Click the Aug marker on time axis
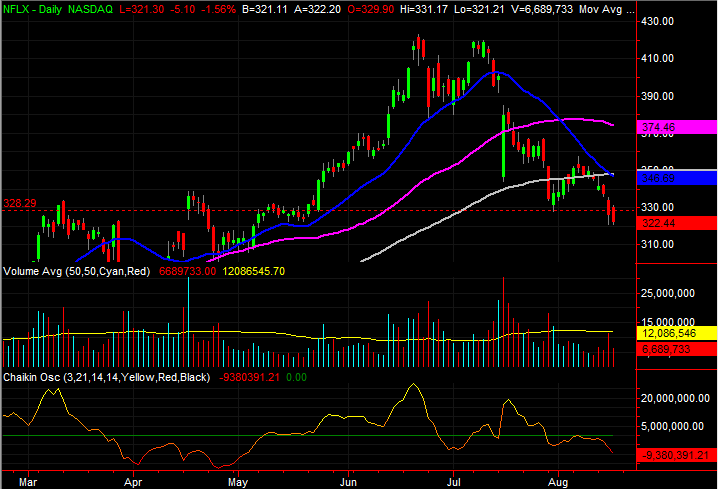The height and width of the screenshot is (489, 719). (x=558, y=482)
